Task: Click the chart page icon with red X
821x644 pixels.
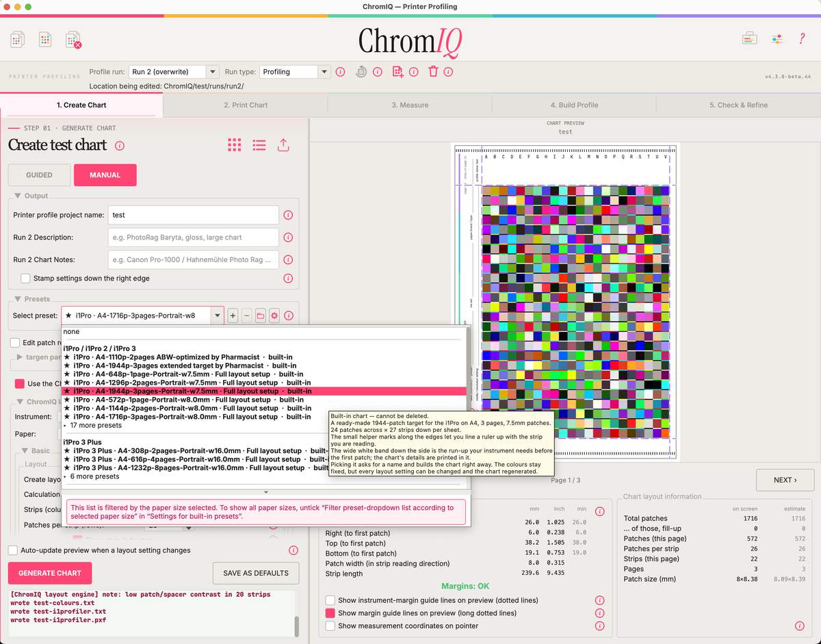Action: pyautogui.click(x=73, y=40)
